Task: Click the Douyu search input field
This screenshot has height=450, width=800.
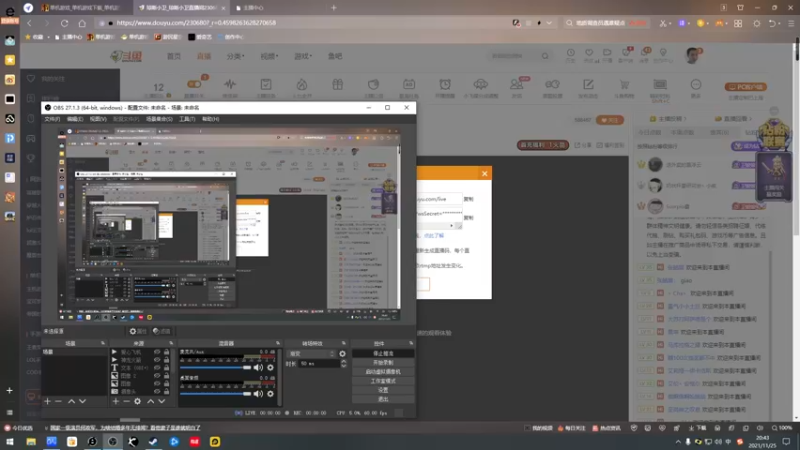Action: tap(513, 56)
